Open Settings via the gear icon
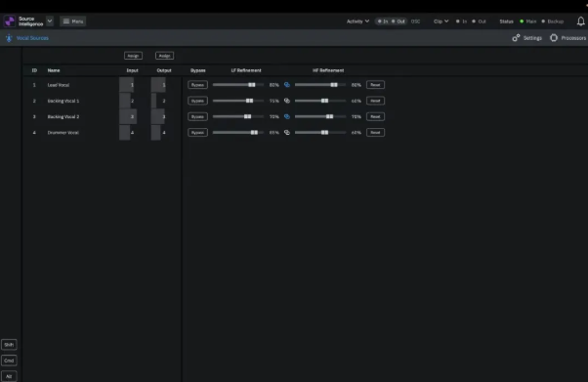588x382 pixels. (516, 38)
